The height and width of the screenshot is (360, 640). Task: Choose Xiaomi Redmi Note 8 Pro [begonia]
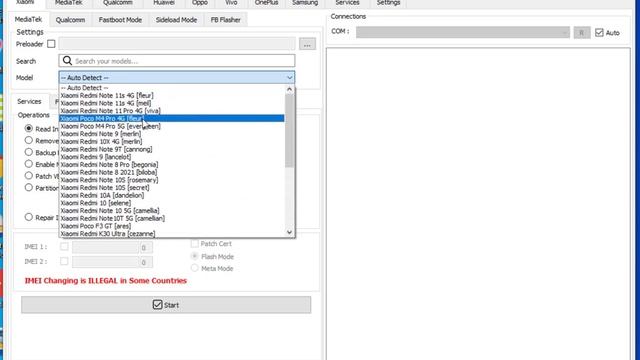pos(172,164)
